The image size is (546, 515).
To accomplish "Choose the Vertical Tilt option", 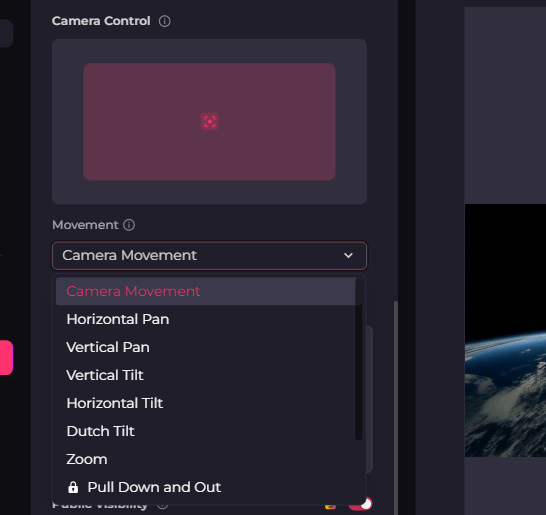I will pos(105,375).
